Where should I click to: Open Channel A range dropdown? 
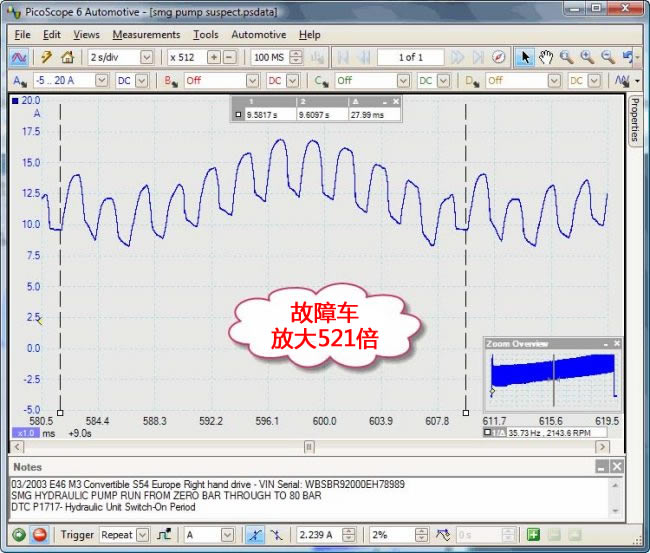99,80
